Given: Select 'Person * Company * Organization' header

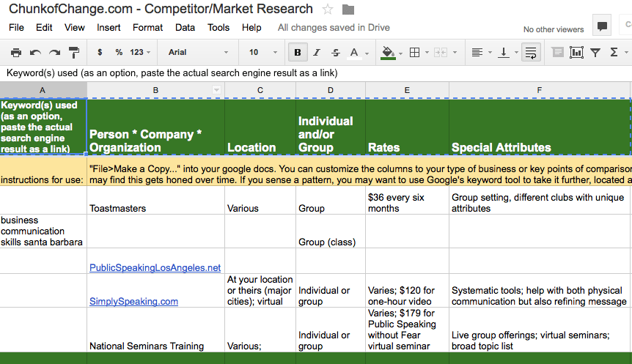Looking at the screenshot, I should pyautogui.click(x=155, y=127).
